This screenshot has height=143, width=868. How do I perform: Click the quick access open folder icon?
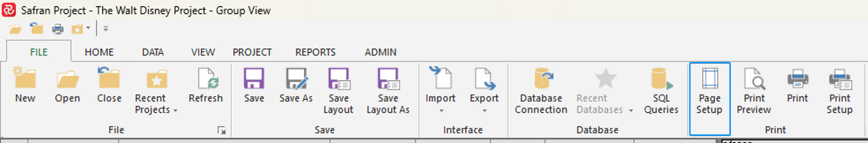click(x=15, y=29)
